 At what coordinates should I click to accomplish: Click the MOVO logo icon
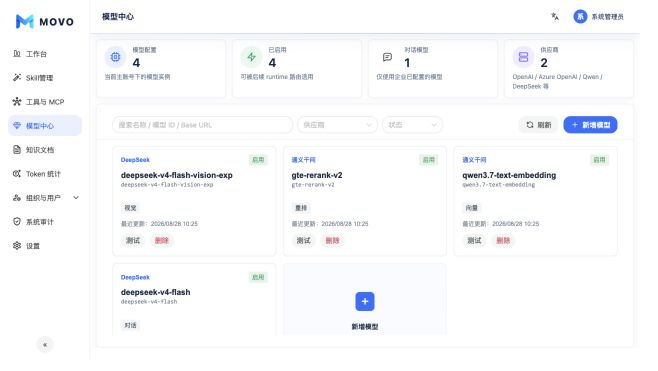25,21
